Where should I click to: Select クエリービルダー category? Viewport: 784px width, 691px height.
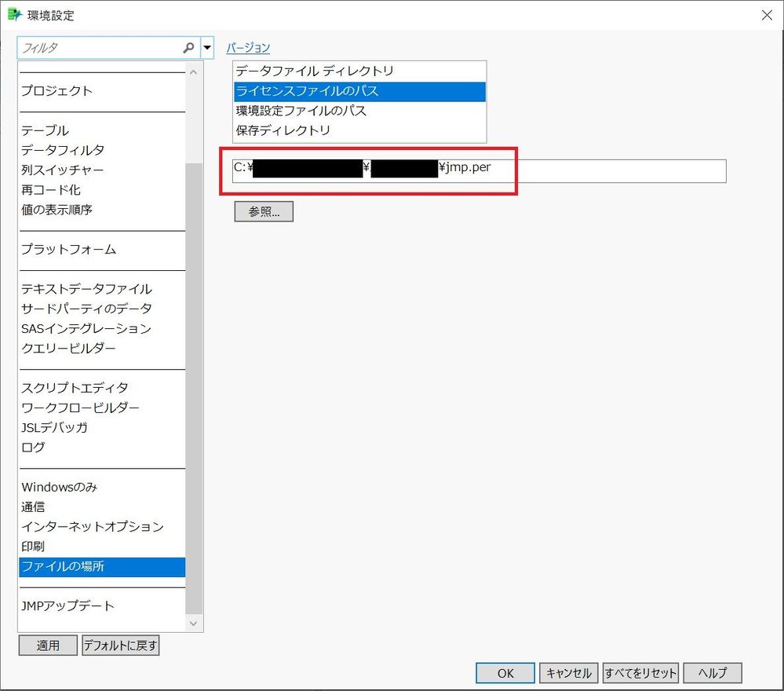[102, 349]
